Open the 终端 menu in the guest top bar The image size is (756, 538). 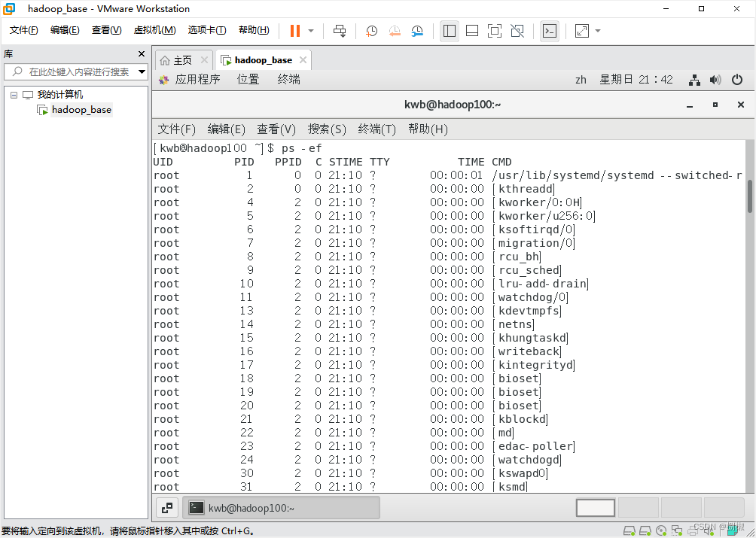[289, 80]
